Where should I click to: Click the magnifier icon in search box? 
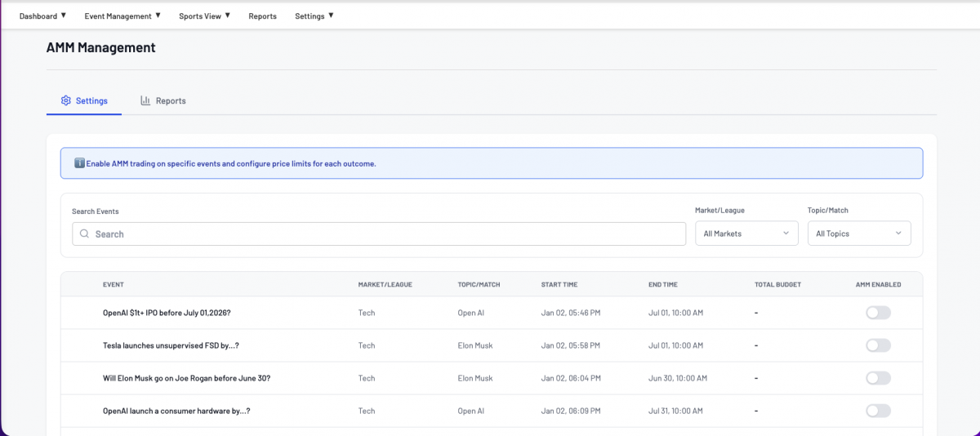click(84, 234)
